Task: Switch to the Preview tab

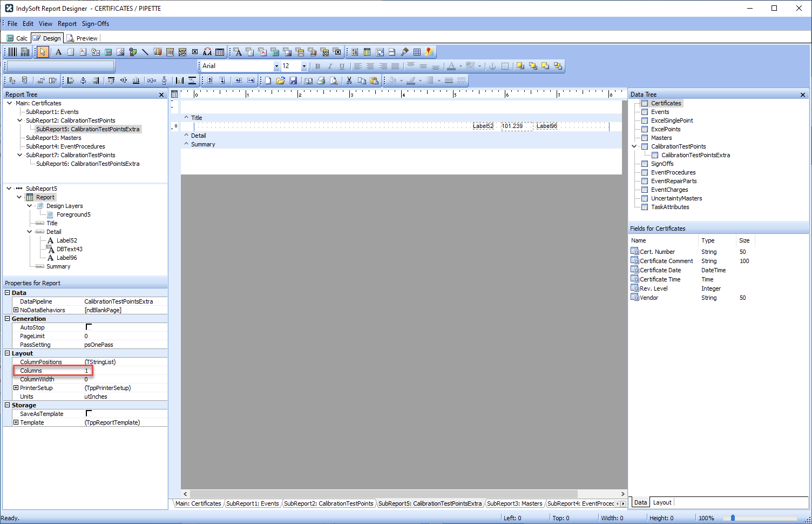Action: tap(82, 38)
